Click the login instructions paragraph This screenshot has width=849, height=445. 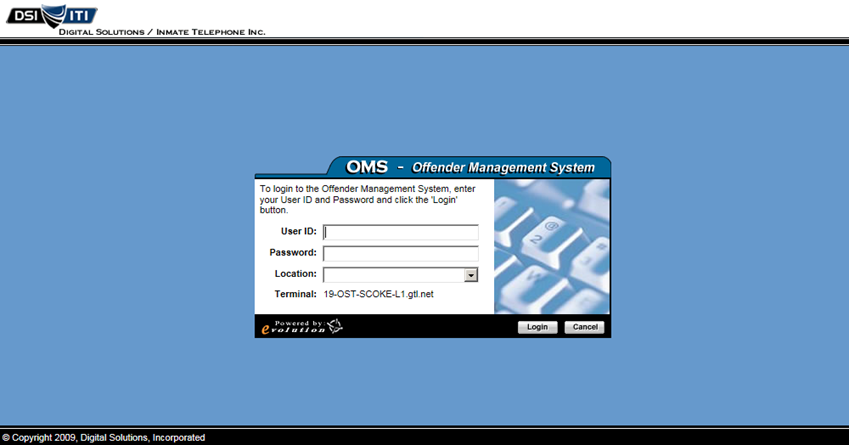coord(368,199)
